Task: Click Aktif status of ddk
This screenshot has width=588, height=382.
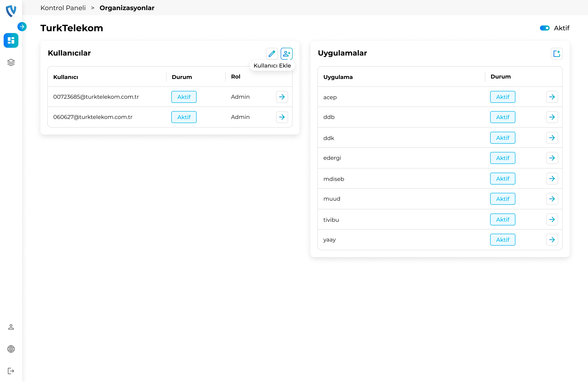Action: pyautogui.click(x=503, y=138)
